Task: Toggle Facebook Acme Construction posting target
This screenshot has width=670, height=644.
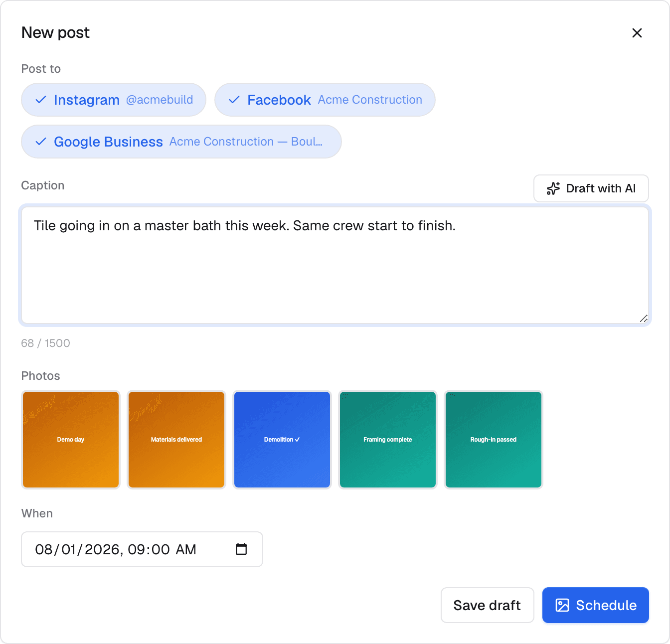Action: [x=325, y=100]
